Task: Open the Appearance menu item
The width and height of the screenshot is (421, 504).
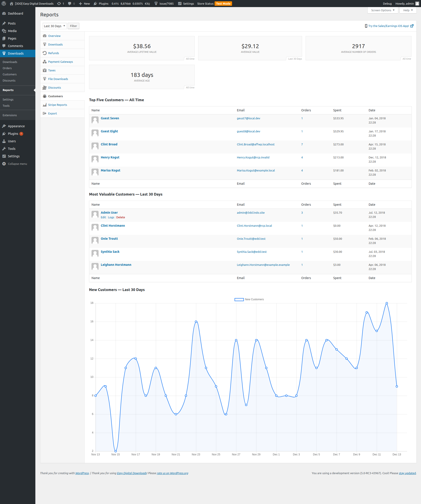Action: [16, 126]
